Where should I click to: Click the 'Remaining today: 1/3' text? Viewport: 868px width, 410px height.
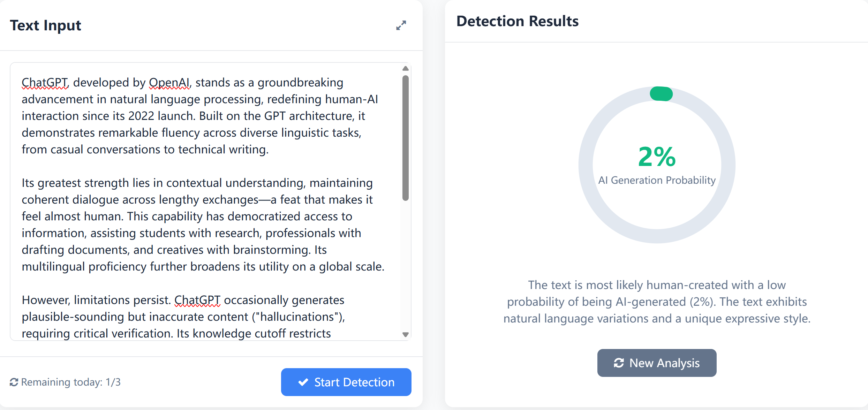coord(71,382)
